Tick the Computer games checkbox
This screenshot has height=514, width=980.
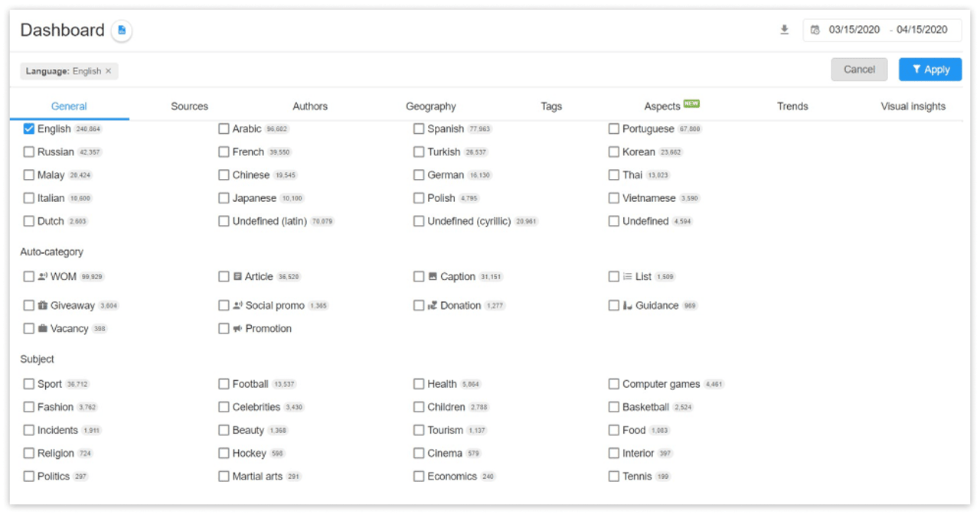coord(613,384)
